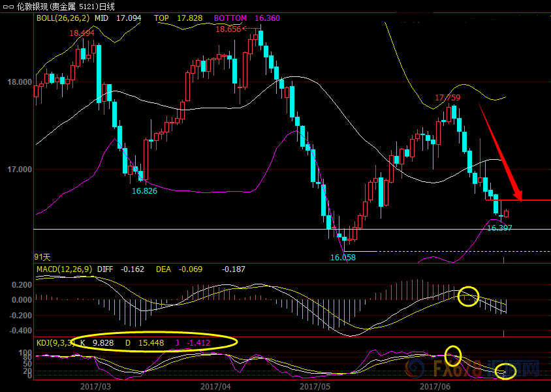Click the upper yellow circle in KDJ panel
The width and height of the screenshot is (551, 392).
pyautogui.click(x=453, y=355)
